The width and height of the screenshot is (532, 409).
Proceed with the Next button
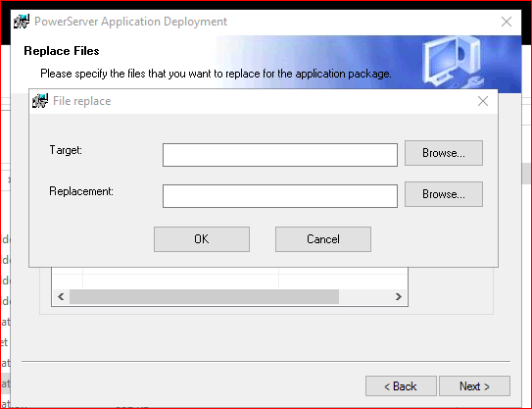point(474,385)
